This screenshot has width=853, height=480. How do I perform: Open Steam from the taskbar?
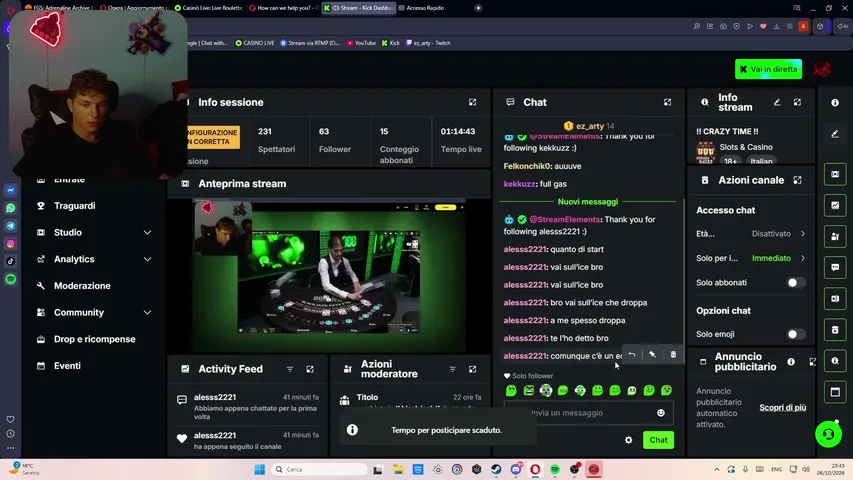point(496,469)
